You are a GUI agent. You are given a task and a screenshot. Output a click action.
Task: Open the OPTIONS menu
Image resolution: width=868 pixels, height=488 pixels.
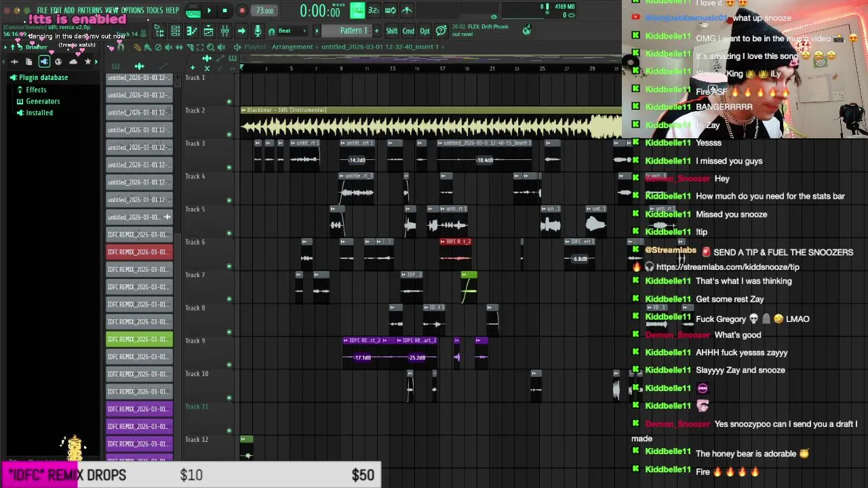tap(132, 10)
